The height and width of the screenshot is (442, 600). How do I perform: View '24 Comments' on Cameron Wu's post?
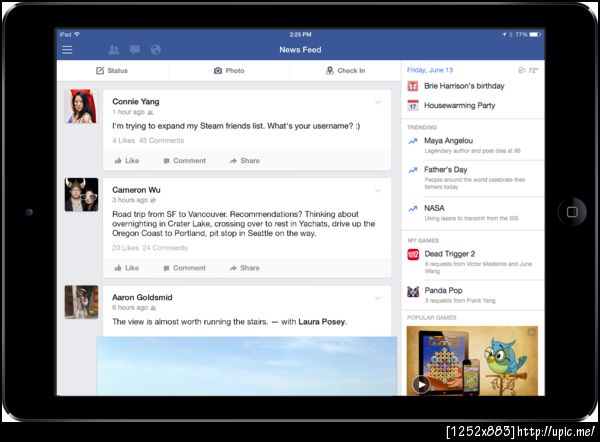[x=165, y=248]
